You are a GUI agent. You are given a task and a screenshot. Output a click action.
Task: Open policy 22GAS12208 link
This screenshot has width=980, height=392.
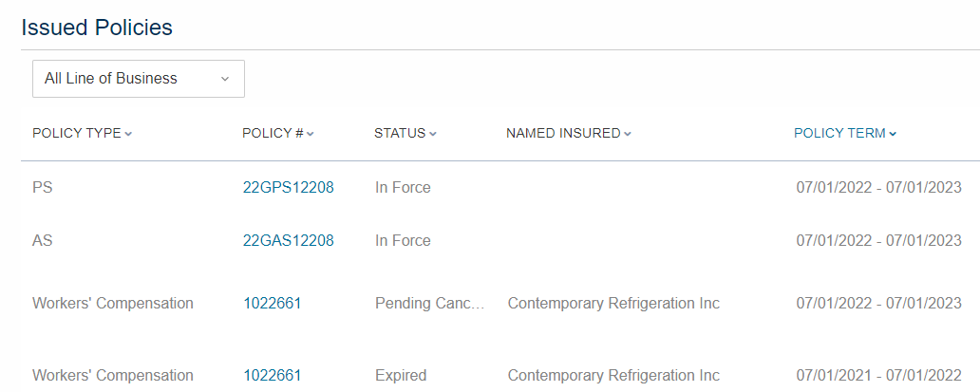tap(288, 240)
